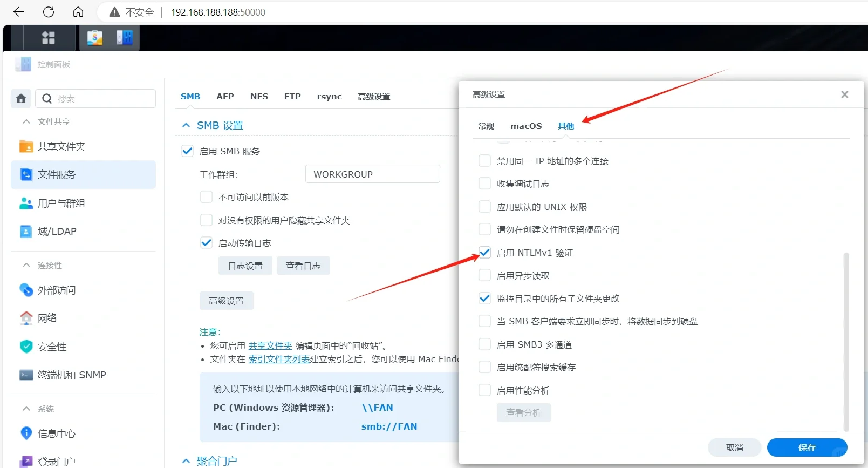Click the browser back arrow
The height and width of the screenshot is (468, 868).
pyautogui.click(x=19, y=12)
